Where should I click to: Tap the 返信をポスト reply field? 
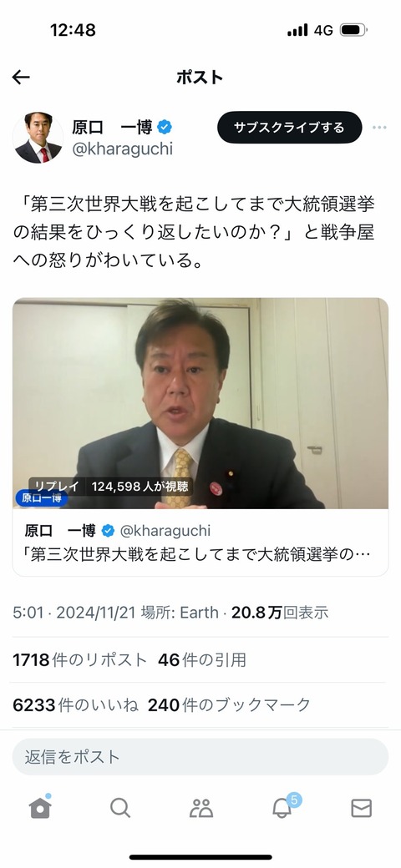[200, 757]
